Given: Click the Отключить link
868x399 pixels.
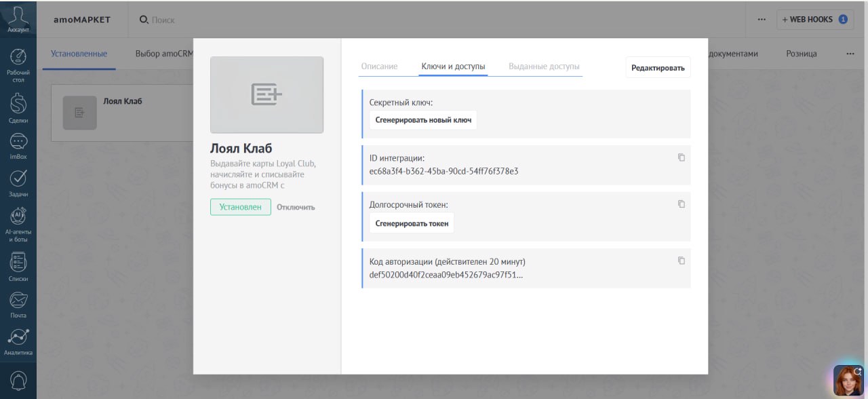Looking at the screenshot, I should (x=296, y=207).
